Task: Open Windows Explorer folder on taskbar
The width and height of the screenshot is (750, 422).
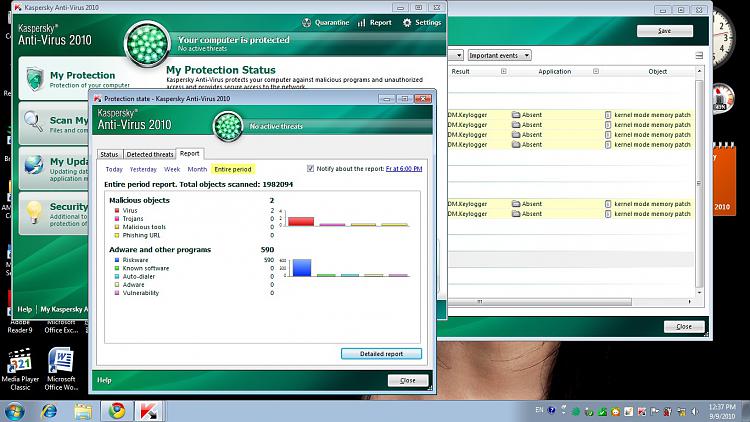Action: tap(83, 411)
